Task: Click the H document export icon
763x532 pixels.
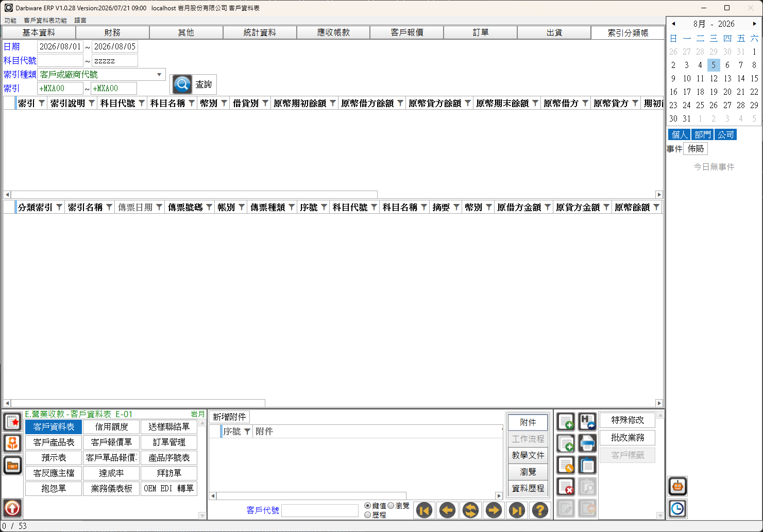Action: (x=587, y=422)
